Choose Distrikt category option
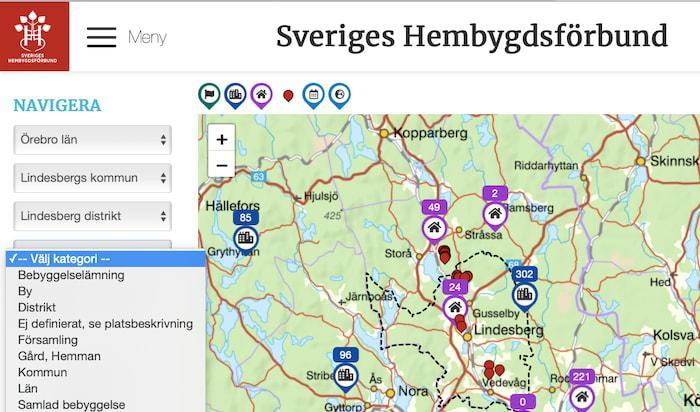This screenshot has height=412, width=700. click(106, 307)
